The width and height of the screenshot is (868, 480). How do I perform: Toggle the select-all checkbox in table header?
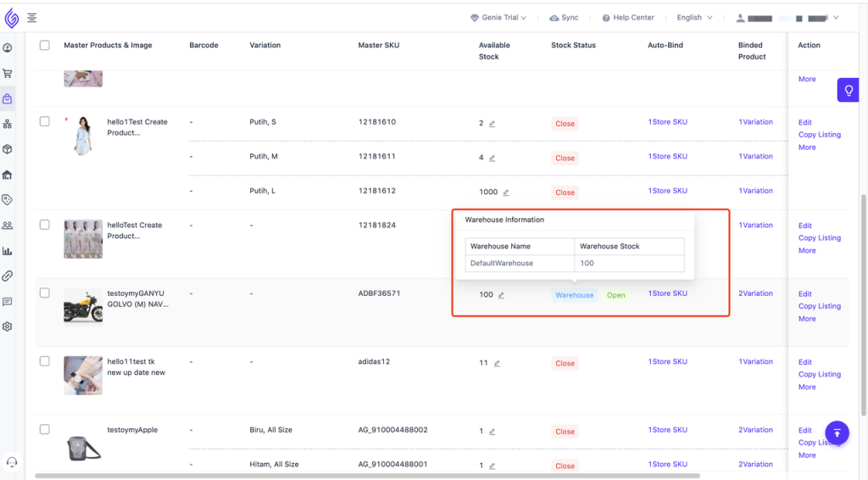point(45,45)
